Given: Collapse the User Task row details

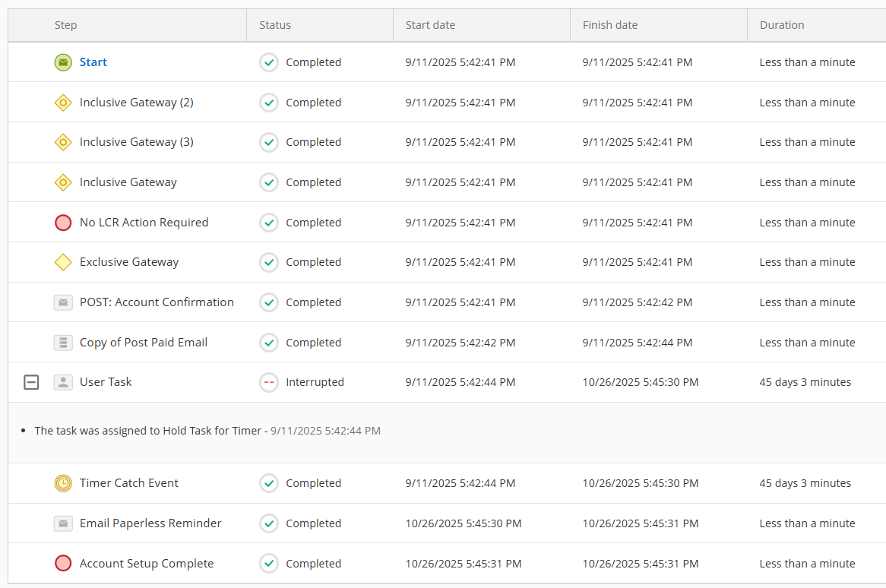Looking at the screenshot, I should (31, 383).
